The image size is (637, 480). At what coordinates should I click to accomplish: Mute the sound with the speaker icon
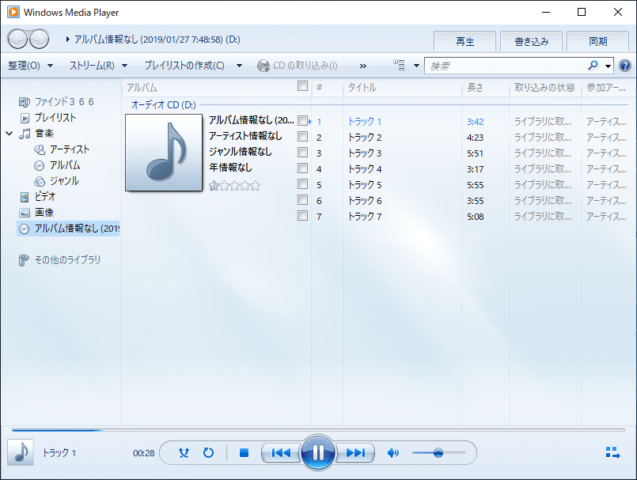pyautogui.click(x=393, y=452)
